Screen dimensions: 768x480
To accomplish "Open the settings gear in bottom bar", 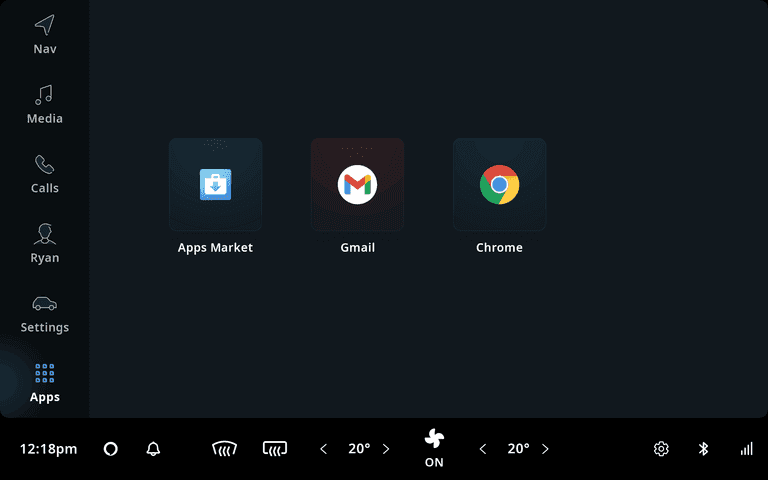I will click(x=661, y=449).
